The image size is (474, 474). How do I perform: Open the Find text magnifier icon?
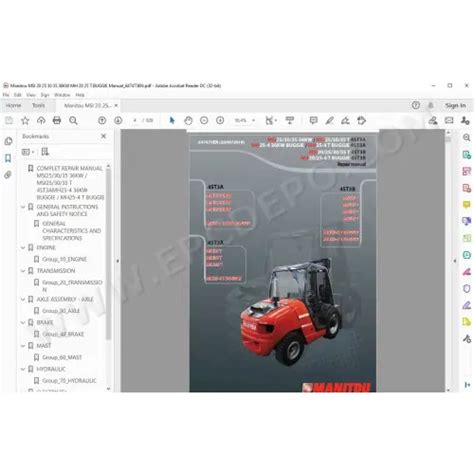[x=73, y=121]
